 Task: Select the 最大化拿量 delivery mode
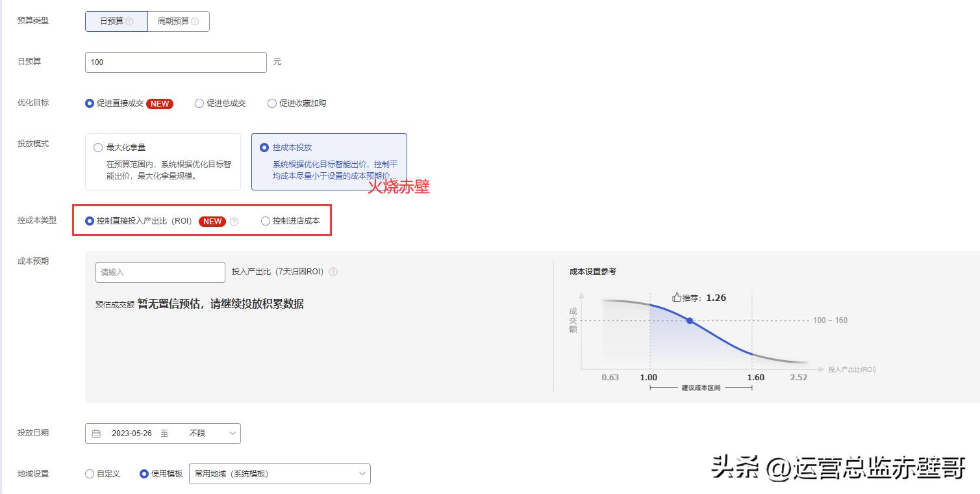pyautogui.click(x=98, y=147)
